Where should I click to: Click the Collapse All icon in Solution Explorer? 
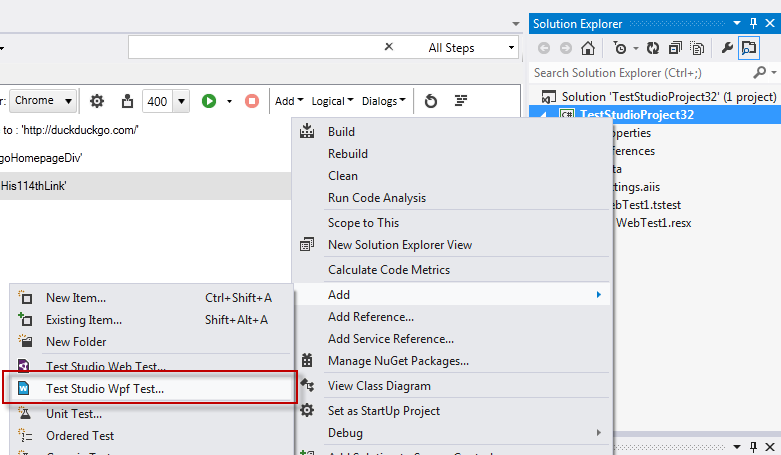tap(675, 48)
